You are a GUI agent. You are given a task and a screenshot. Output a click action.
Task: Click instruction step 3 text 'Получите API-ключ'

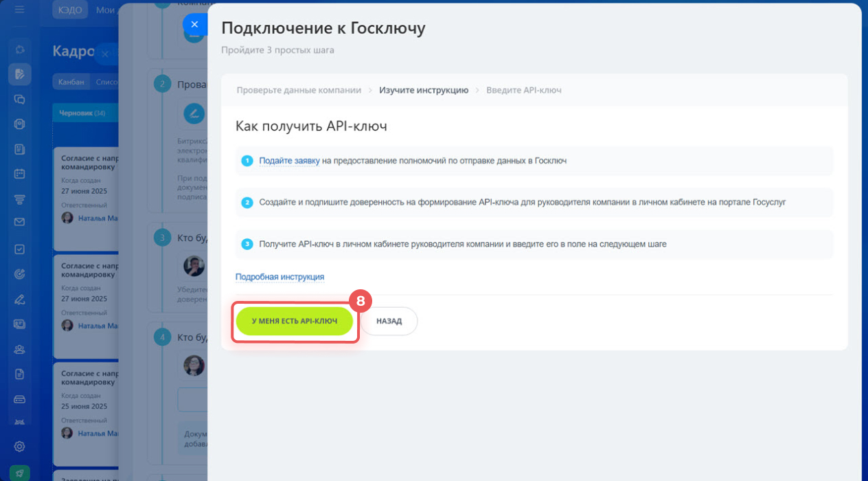click(x=463, y=243)
